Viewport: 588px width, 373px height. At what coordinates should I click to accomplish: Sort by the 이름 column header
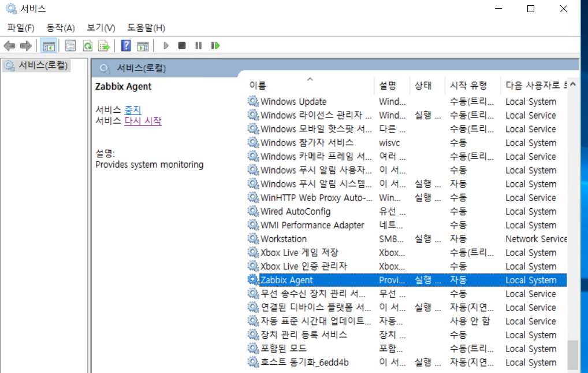pos(310,85)
